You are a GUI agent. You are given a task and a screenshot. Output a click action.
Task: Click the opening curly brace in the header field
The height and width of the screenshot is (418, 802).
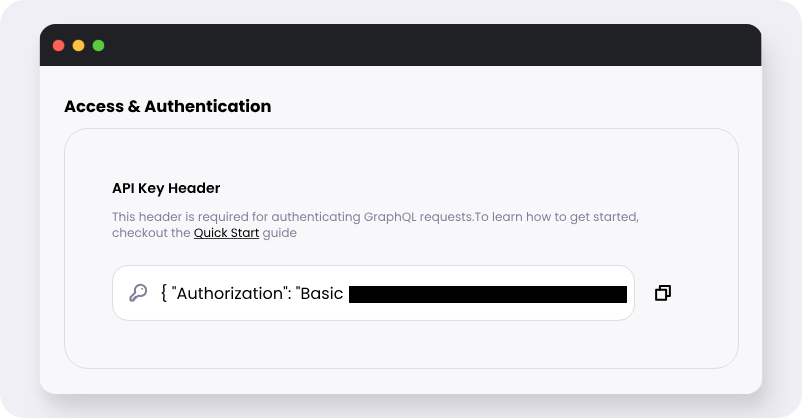[164, 293]
